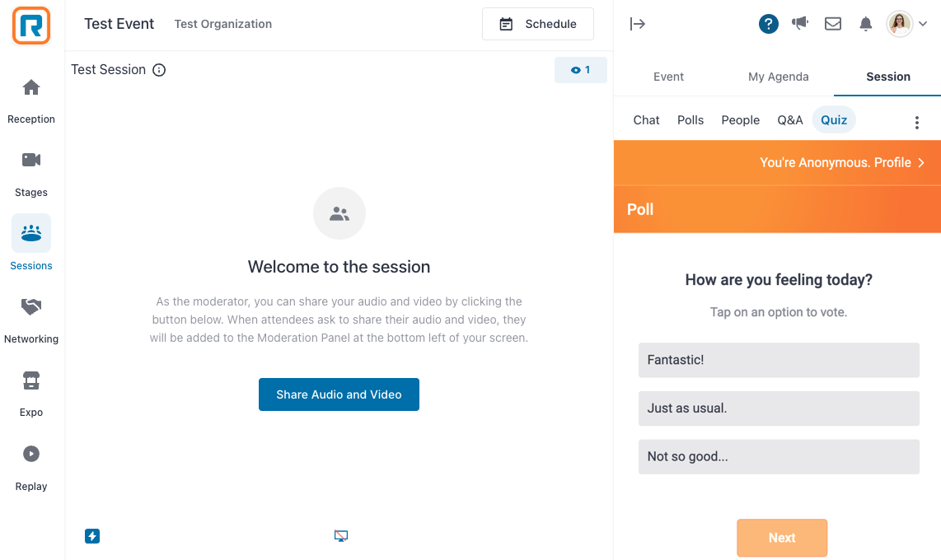Open the Q&A tab
Screen dimensions: 941x560
point(789,120)
